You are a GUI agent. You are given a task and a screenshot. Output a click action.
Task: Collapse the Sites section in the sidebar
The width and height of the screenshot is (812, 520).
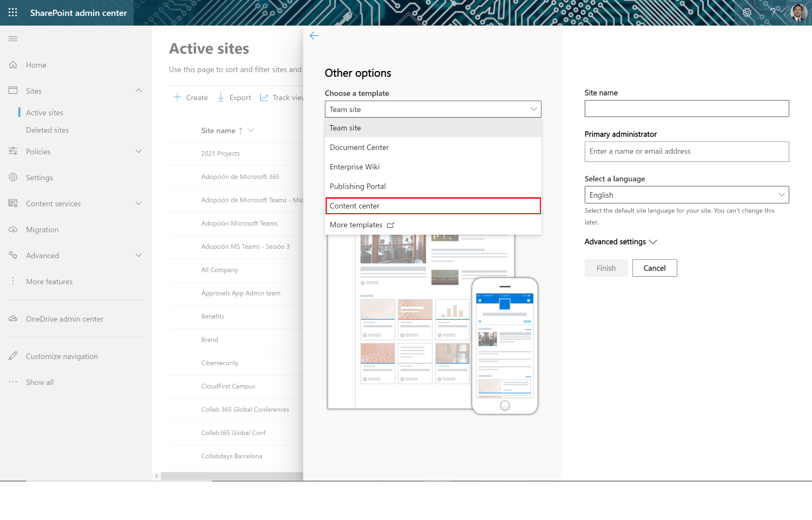pos(138,90)
